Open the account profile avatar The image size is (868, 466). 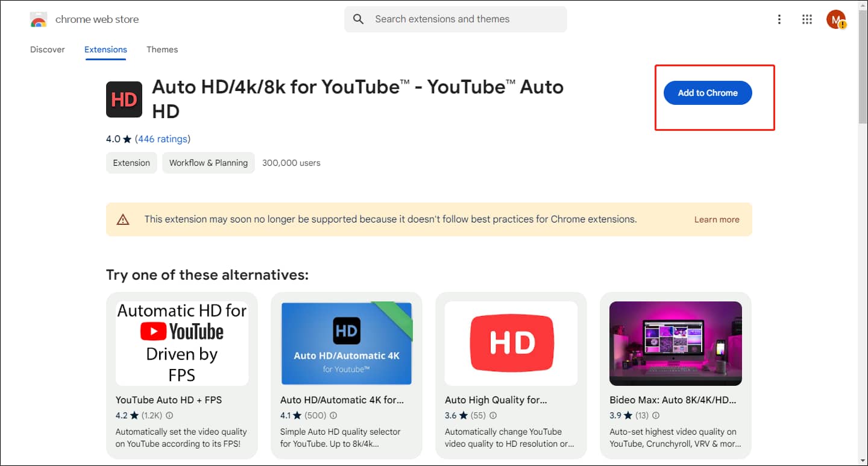[x=836, y=19]
